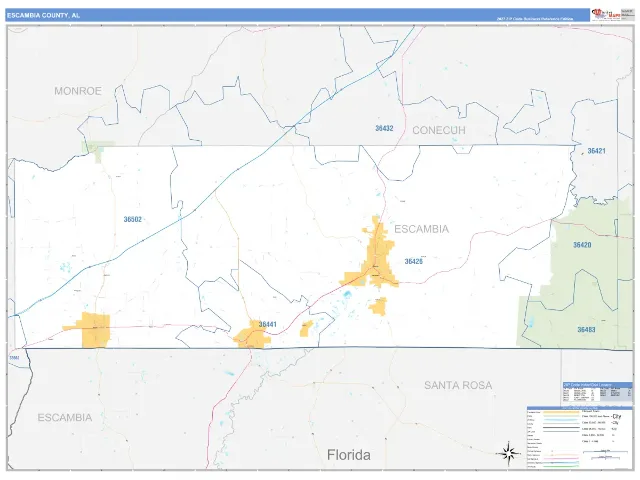
Task: Click ZIP code label 36421
Action: 596,151
